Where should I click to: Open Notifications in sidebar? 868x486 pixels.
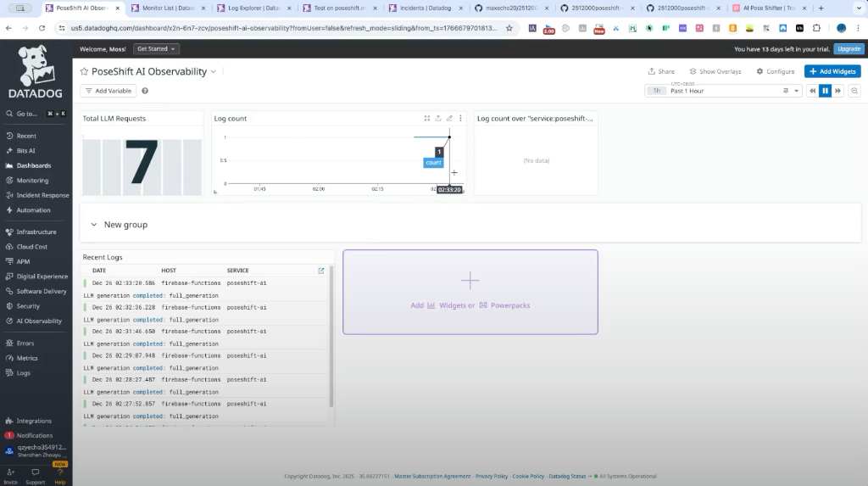(x=34, y=436)
